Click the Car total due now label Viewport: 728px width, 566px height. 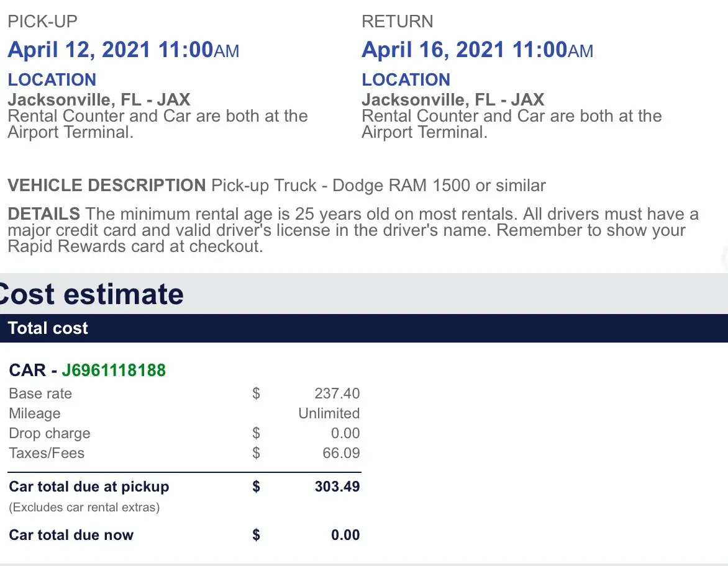(71, 535)
